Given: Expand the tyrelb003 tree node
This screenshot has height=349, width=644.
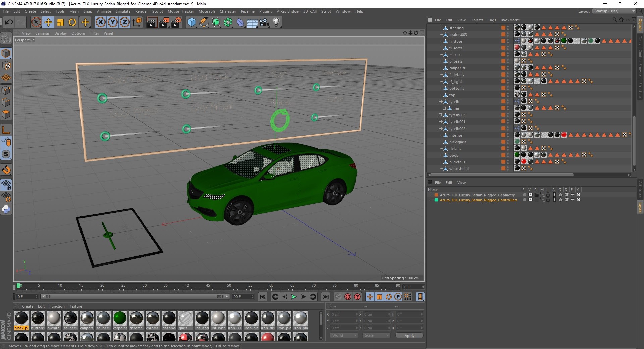Looking at the screenshot, I should click(440, 115).
